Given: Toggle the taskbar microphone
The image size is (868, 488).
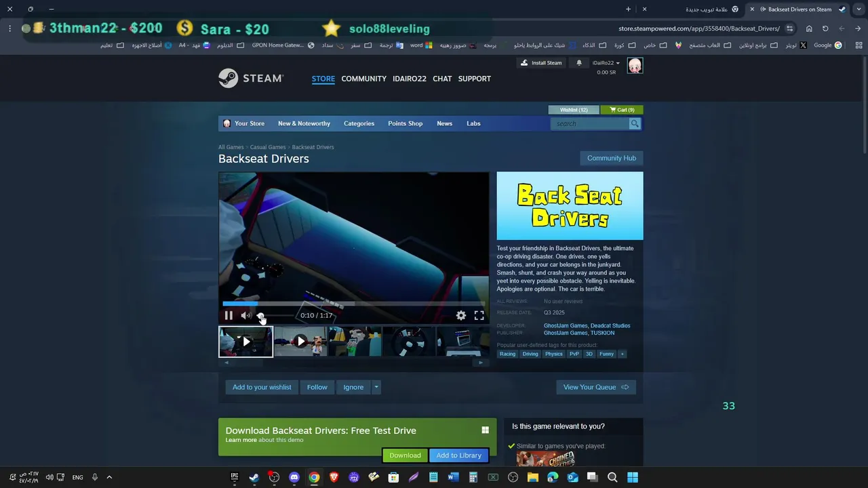Looking at the screenshot, I should click(x=95, y=477).
